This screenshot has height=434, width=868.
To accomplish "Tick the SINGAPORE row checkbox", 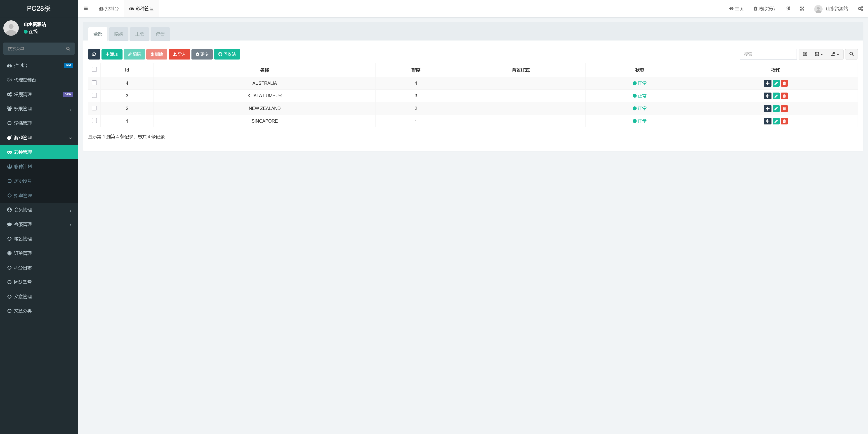I will pyautogui.click(x=94, y=121).
